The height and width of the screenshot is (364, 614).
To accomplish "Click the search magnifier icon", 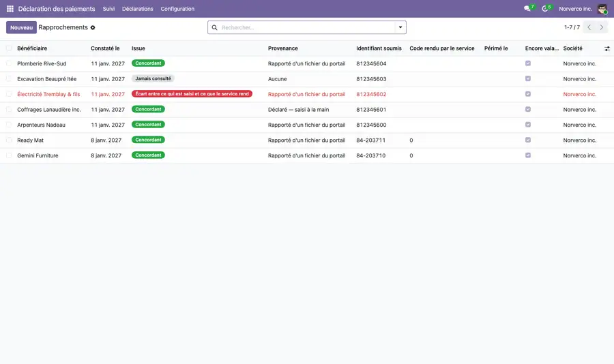I will tap(215, 27).
